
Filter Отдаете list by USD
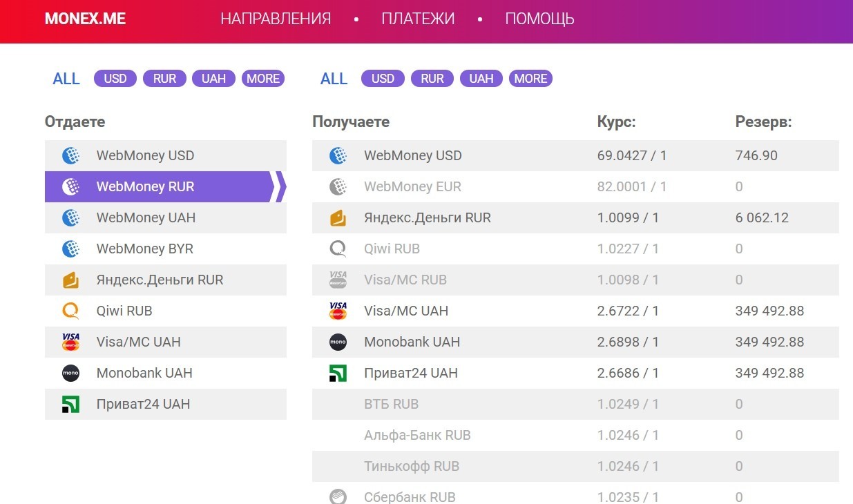(115, 79)
